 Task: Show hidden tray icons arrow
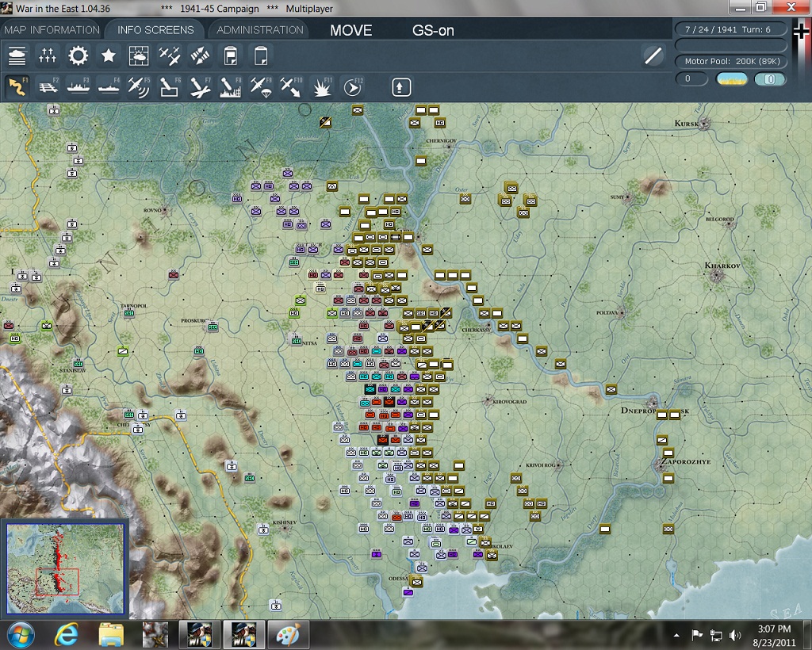pos(676,635)
